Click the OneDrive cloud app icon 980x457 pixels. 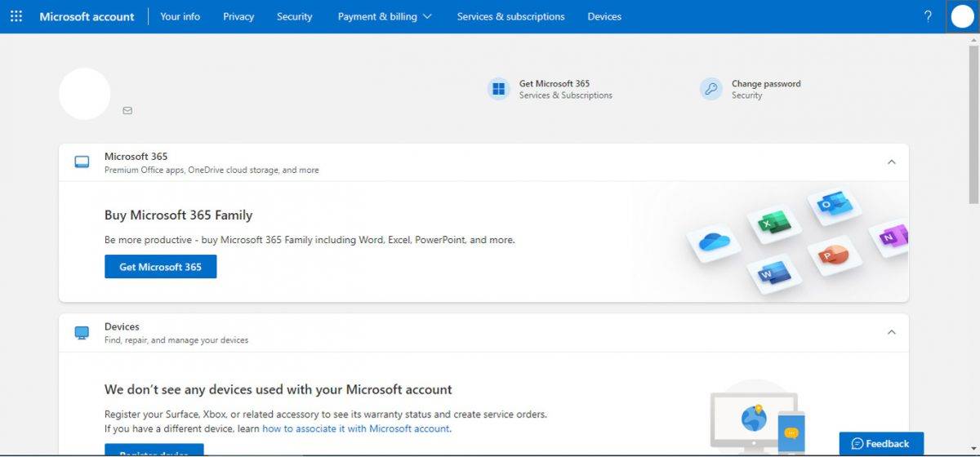[x=714, y=242]
